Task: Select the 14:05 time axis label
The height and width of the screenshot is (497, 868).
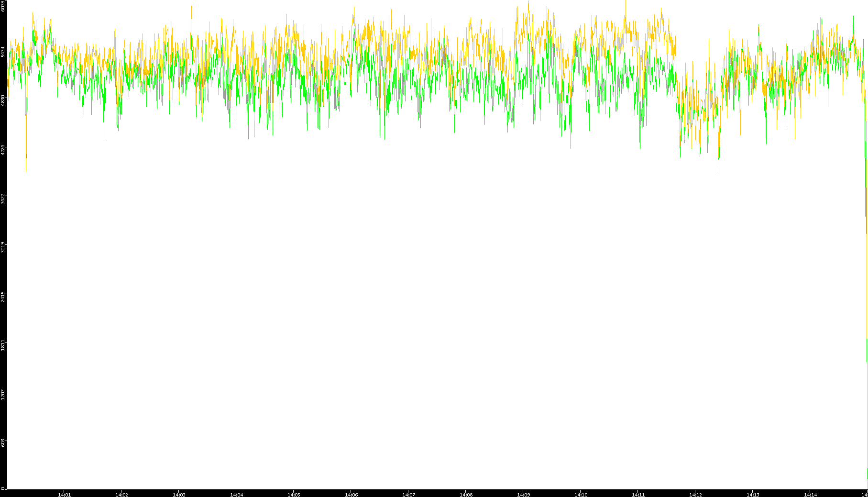Action: [x=294, y=495]
